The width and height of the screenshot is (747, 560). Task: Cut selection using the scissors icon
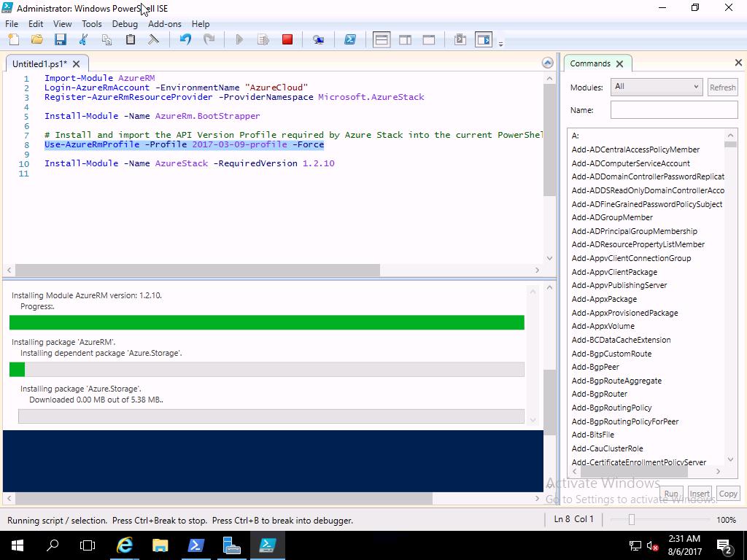pyautogui.click(x=83, y=39)
